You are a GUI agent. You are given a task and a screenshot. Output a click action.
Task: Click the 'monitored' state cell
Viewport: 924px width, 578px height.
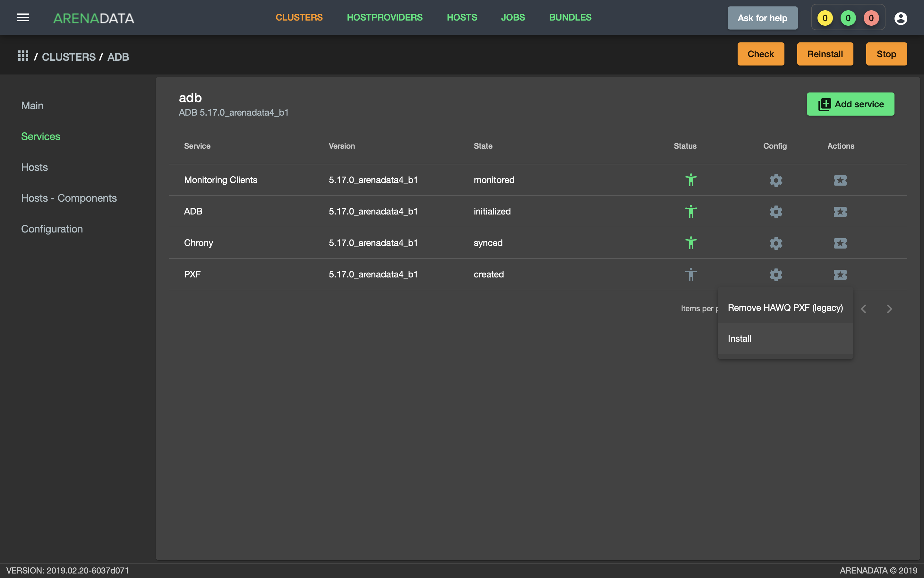(494, 180)
